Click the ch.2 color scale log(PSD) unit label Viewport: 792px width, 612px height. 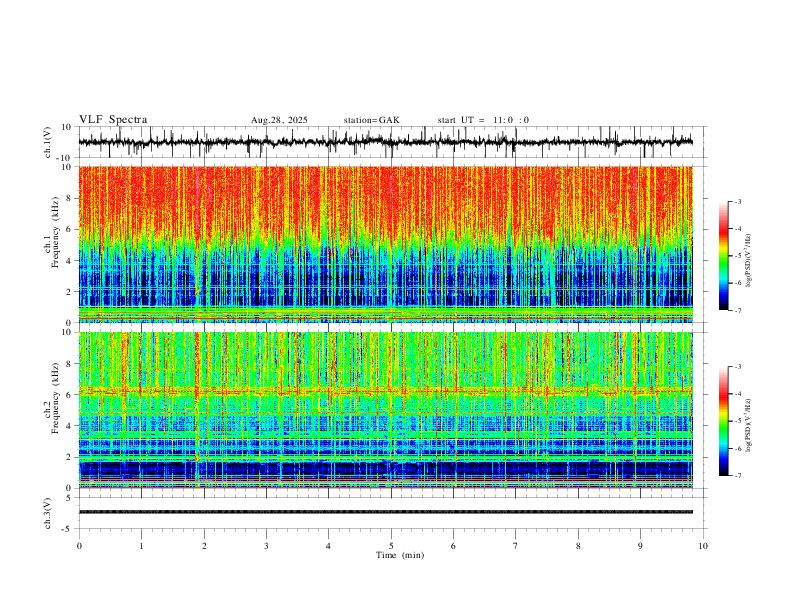point(749,426)
